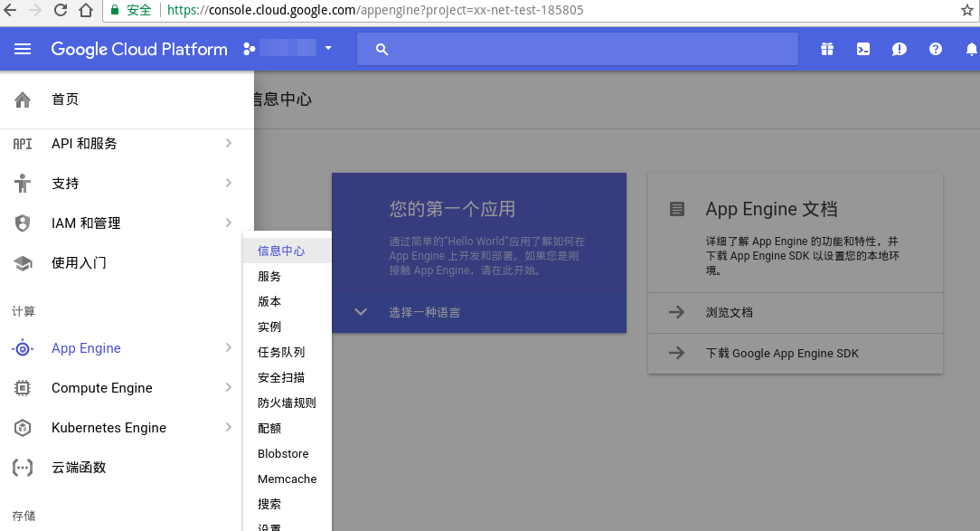Select 安全扫描 in the App Engine submenu
The height and width of the screenshot is (531, 980).
[x=287, y=378]
